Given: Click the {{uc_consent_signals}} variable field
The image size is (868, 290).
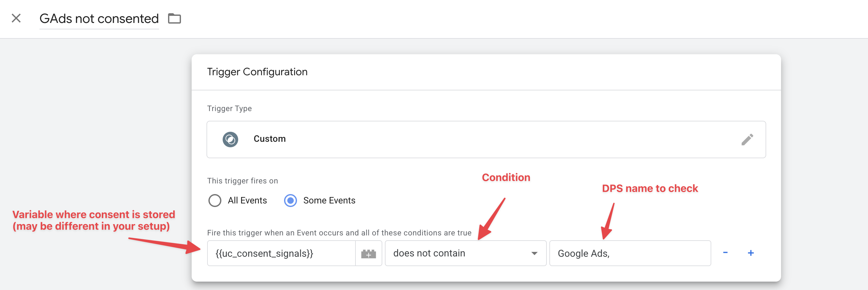Looking at the screenshot, I should pyautogui.click(x=281, y=253).
